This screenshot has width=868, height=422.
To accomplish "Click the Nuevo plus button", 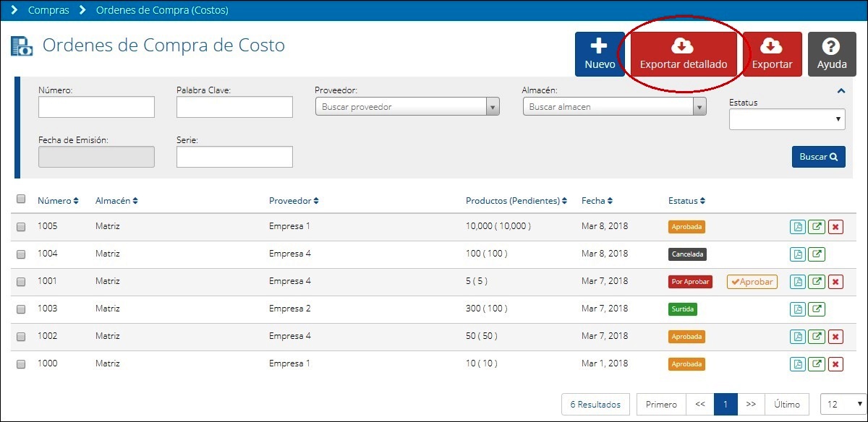I will click(600, 54).
